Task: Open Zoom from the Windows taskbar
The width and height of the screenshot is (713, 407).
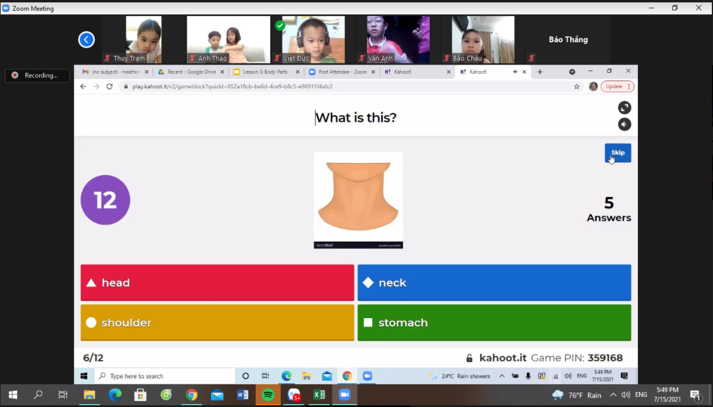Action: click(x=344, y=395)
